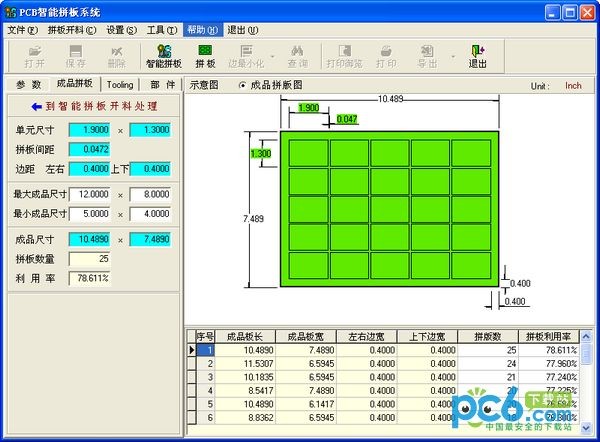
Task: Select the 成品拼版图 radio button
Action: [242, 85]
